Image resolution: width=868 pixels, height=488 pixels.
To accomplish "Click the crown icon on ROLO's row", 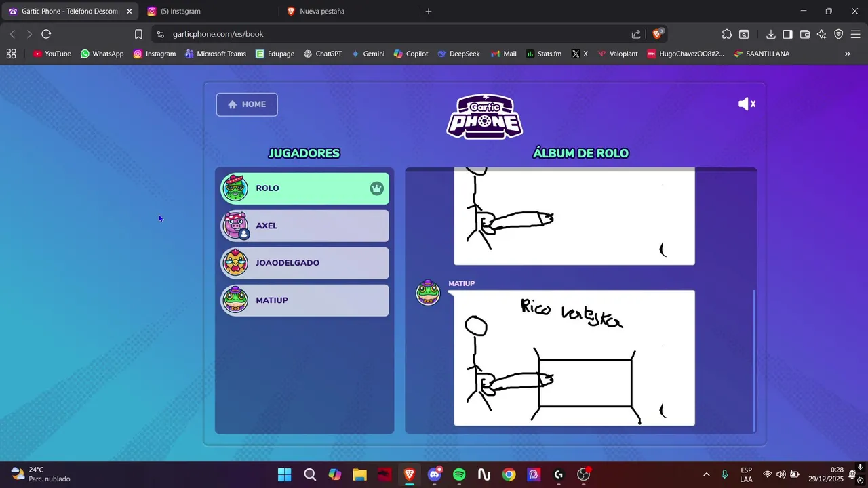I will click(x=376, y=188).
